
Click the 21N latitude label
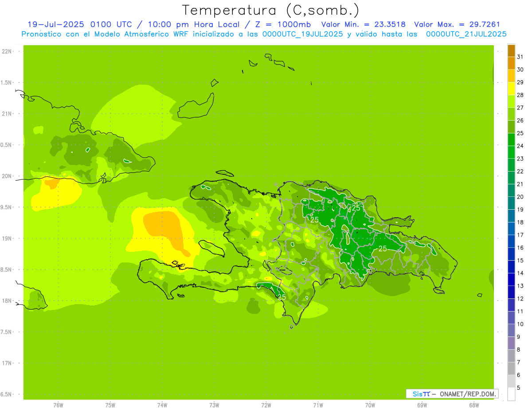7,114
